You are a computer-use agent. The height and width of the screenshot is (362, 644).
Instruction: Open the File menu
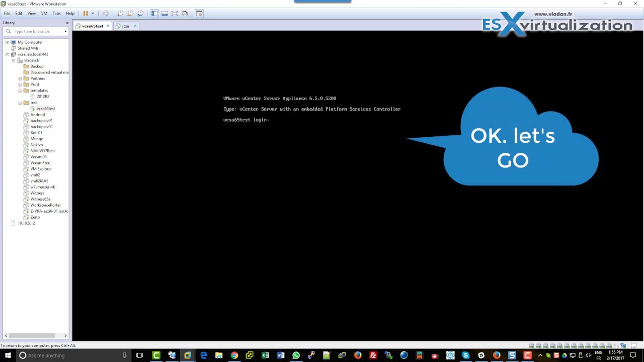click(x=7, y=14)
